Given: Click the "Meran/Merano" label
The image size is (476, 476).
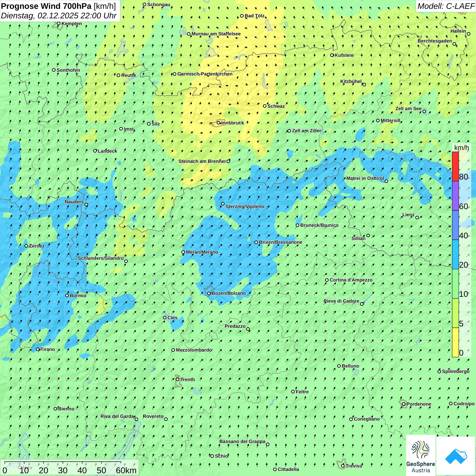Looking at the screenshot, I should (x=202, y=252).
